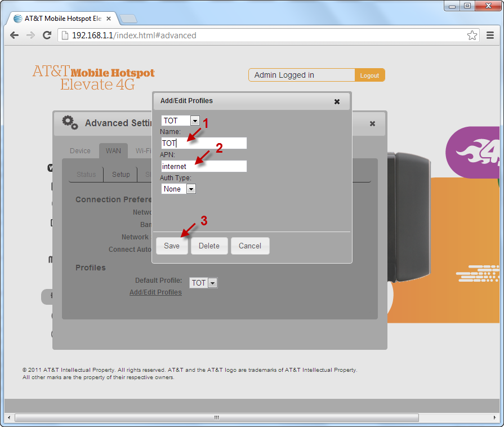Click the page icon in address bar
Image resolution: width=504 pixels, height=427 pixels.
(x=65, y=35)
